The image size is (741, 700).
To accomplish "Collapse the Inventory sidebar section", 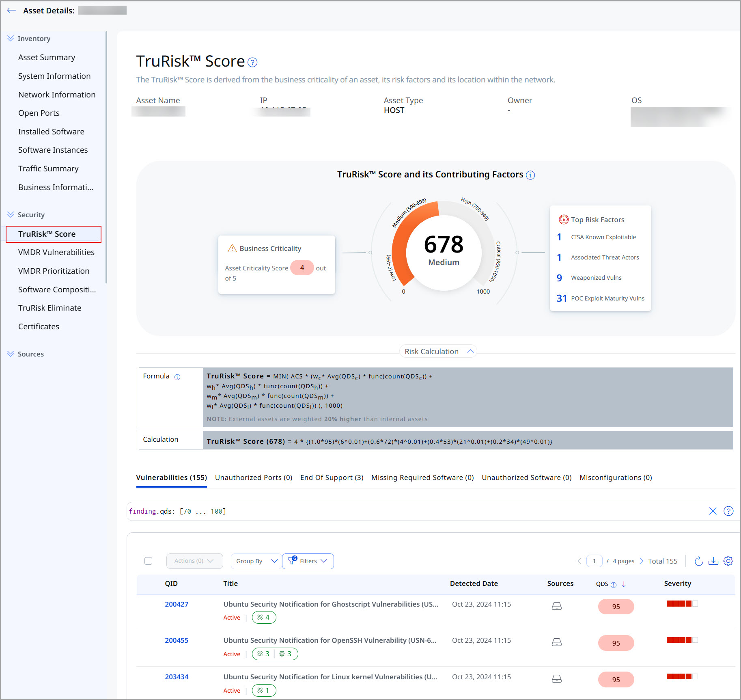I will (11, 39).
